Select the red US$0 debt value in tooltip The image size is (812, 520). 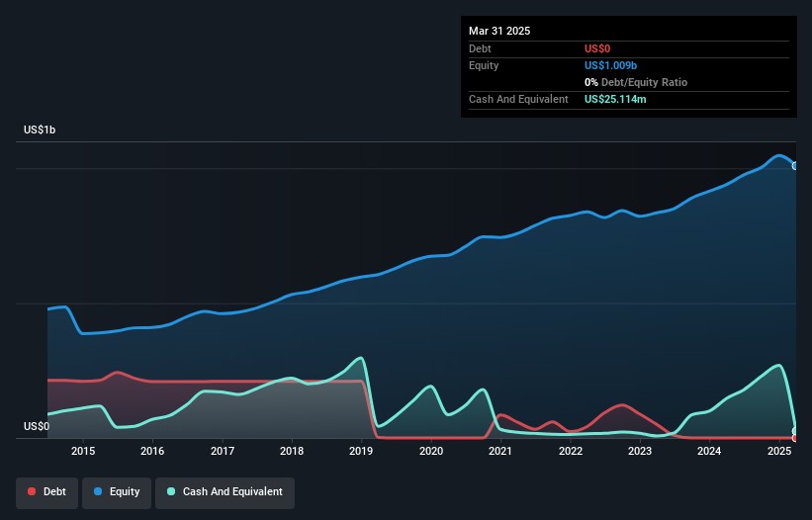click(x=597, y=48)
